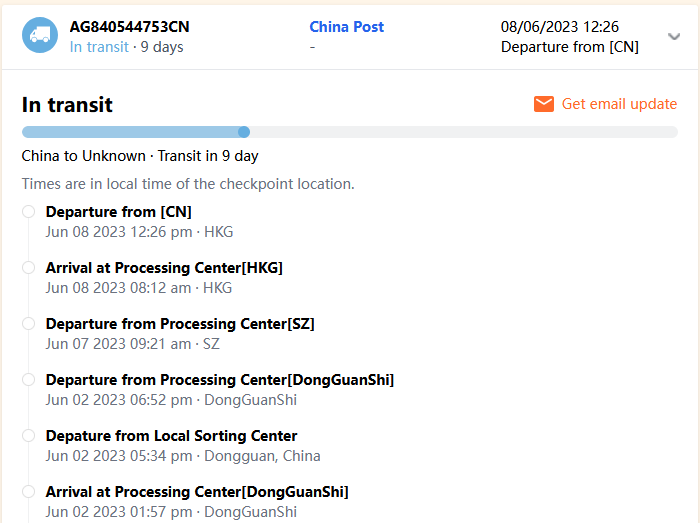Collapse the tracking details chevron
Screen dimensions: 700x523
point(673,37)
